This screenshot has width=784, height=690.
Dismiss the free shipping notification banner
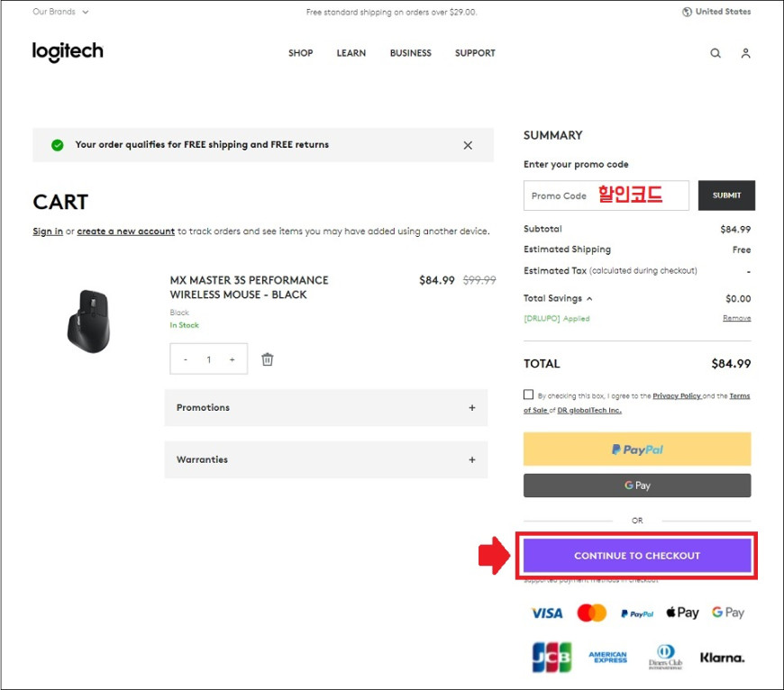point(468,145)
